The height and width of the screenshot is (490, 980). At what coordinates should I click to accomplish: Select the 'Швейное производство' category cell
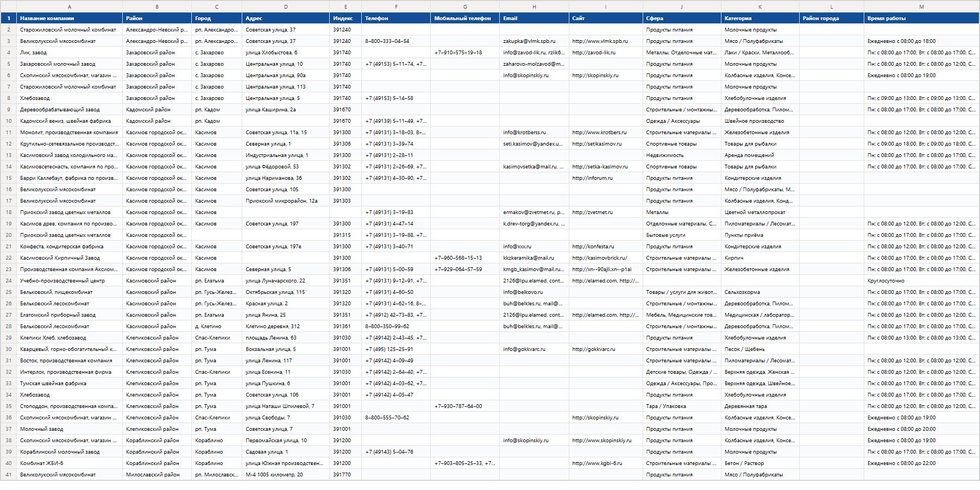pyautogui.click(x=760, y=121)
